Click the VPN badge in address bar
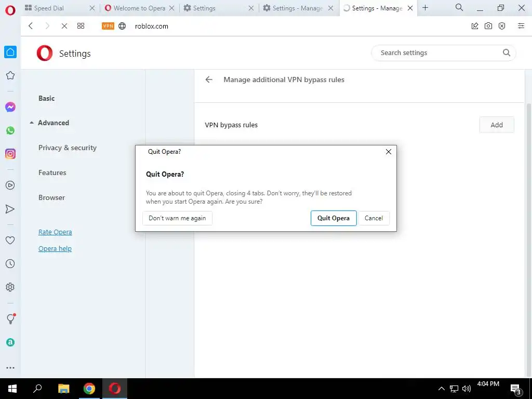Viewport: 532px width, 399px height. pyautogui.click(x=108, y=26)
